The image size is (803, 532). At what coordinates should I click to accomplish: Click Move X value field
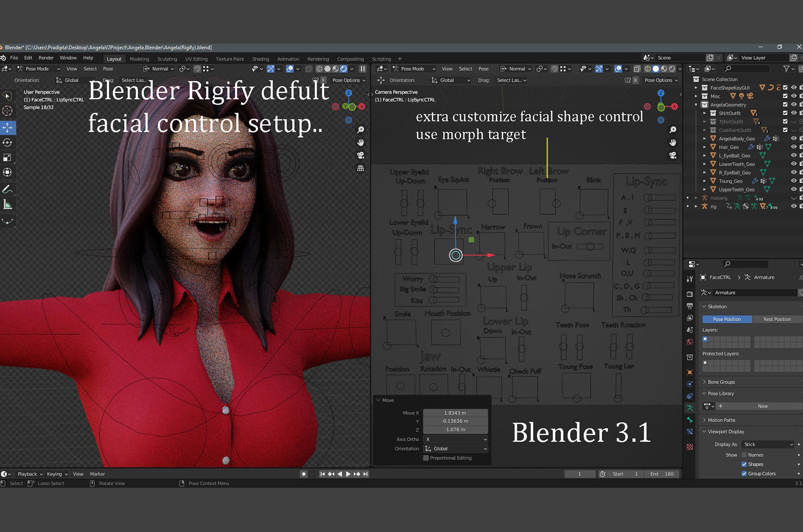455,413
